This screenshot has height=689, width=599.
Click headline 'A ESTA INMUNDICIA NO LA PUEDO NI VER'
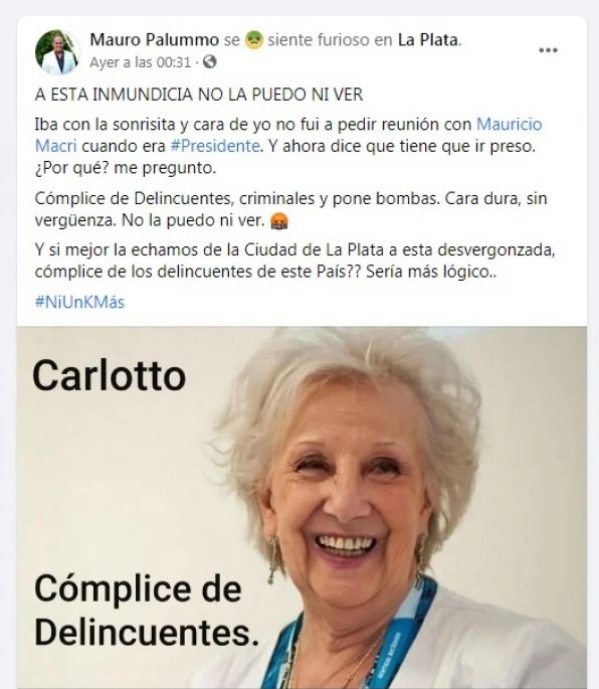(x=199, y=95)
